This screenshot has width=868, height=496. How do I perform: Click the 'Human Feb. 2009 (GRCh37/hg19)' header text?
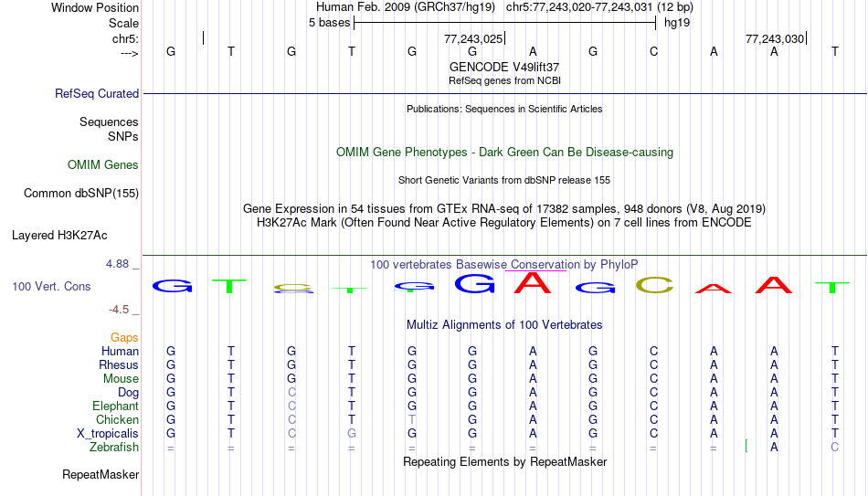[406, 7]
